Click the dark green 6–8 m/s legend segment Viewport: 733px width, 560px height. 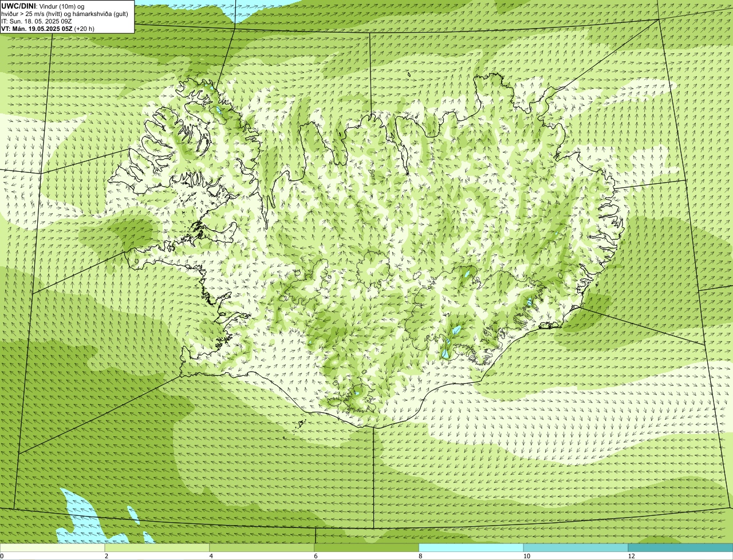point(366,547)
